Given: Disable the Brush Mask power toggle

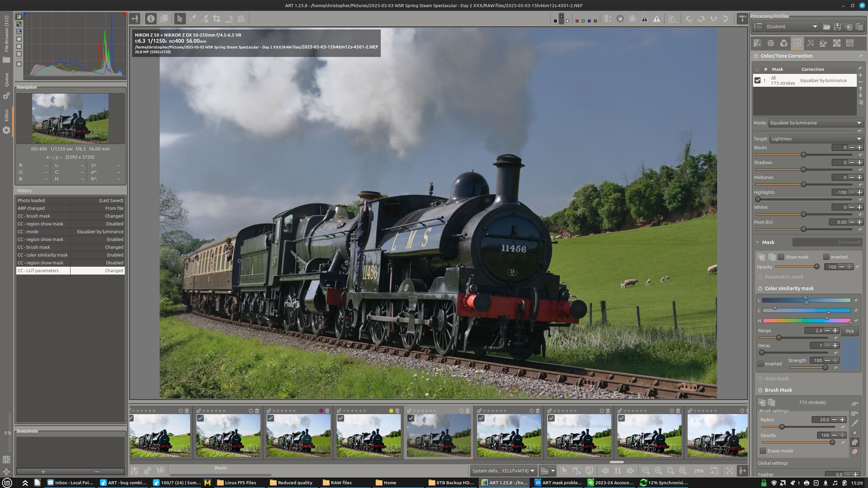Looking at the screenshot, I should tap(760, 390).
